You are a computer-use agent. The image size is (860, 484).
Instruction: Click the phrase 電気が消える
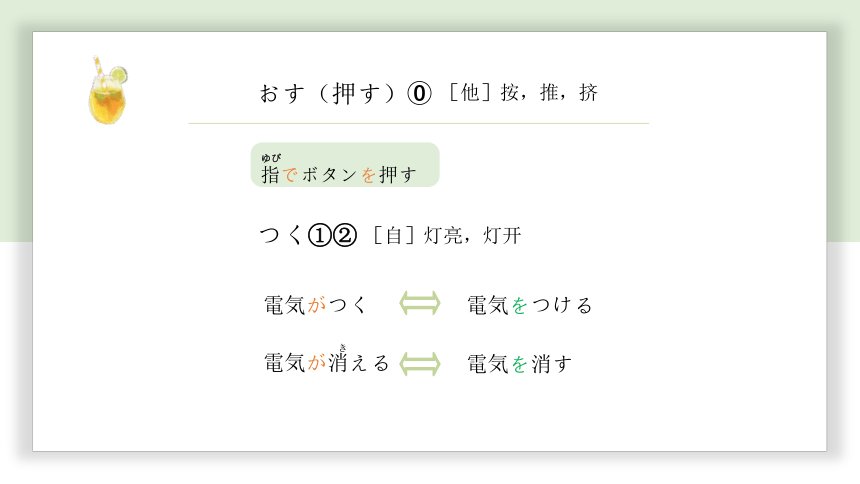tap(326, 362)
